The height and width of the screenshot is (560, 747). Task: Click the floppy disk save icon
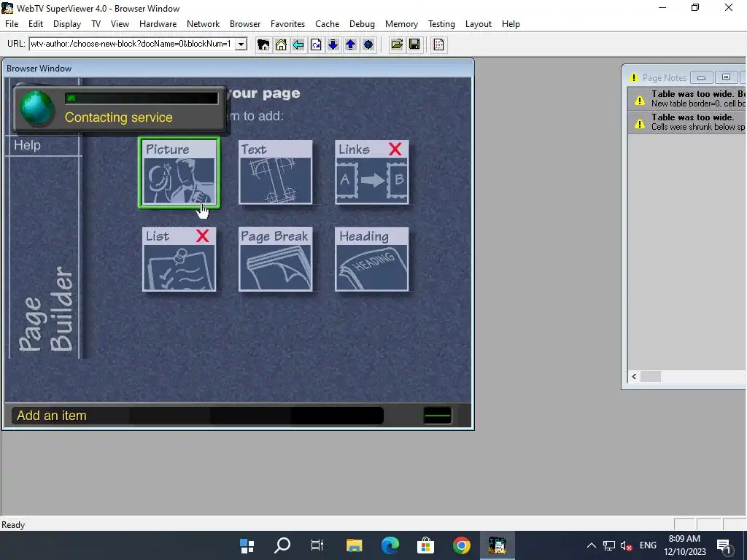pyautogui.click(x=414, y=44)
